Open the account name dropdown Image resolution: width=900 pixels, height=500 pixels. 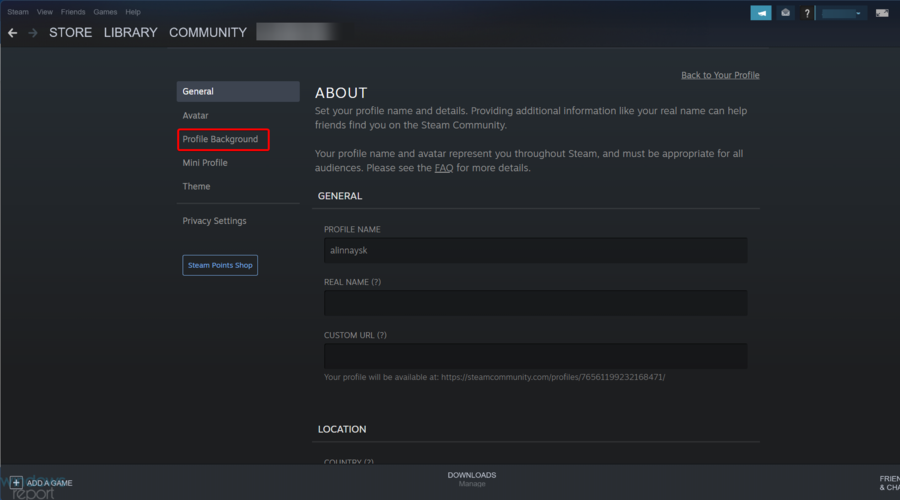click(842, 13)
